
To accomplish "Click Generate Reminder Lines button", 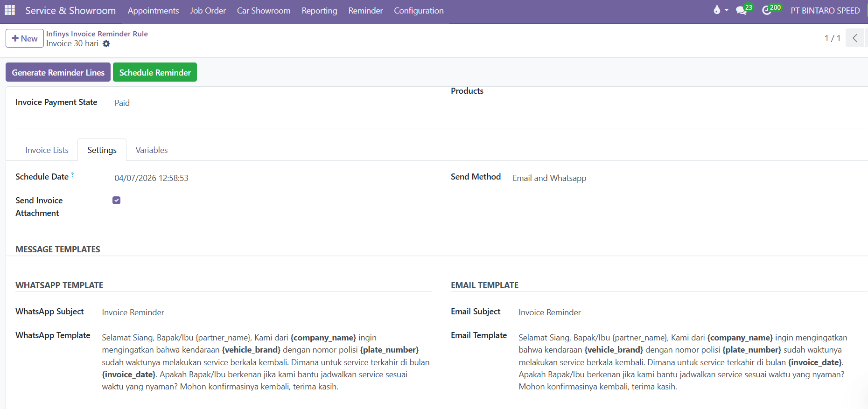I will pyautogui.click(x=58, y=72).
